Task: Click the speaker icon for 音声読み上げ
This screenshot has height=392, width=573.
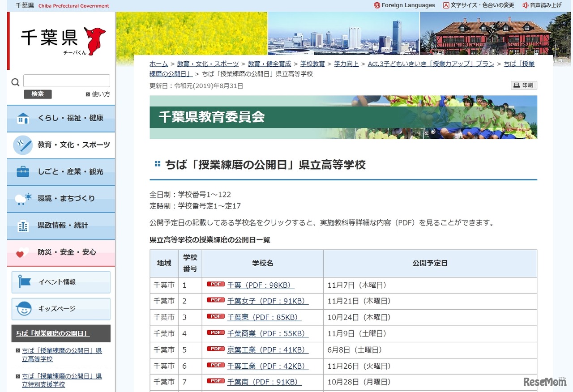Action: pos(526,5)
